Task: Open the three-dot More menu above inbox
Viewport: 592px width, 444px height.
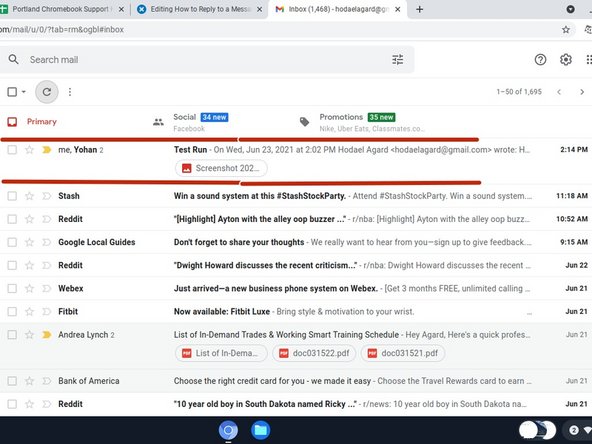Action: [x=70, y=92]
